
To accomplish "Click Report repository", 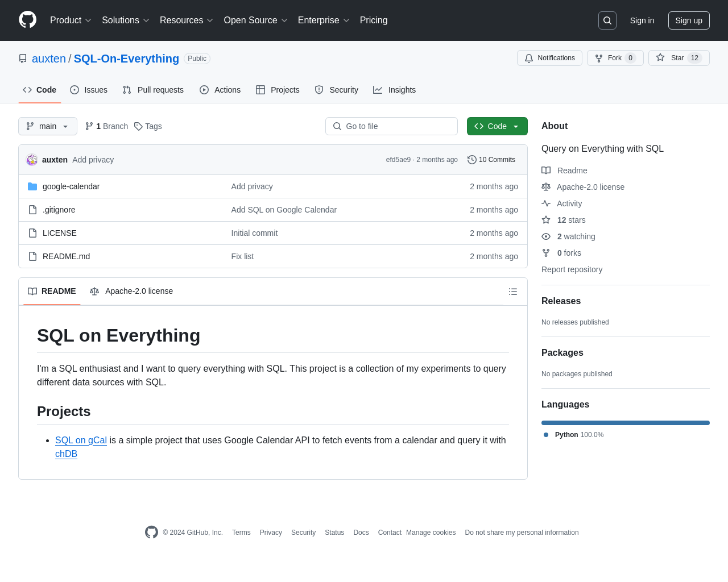I will click(x=572, y=269).
